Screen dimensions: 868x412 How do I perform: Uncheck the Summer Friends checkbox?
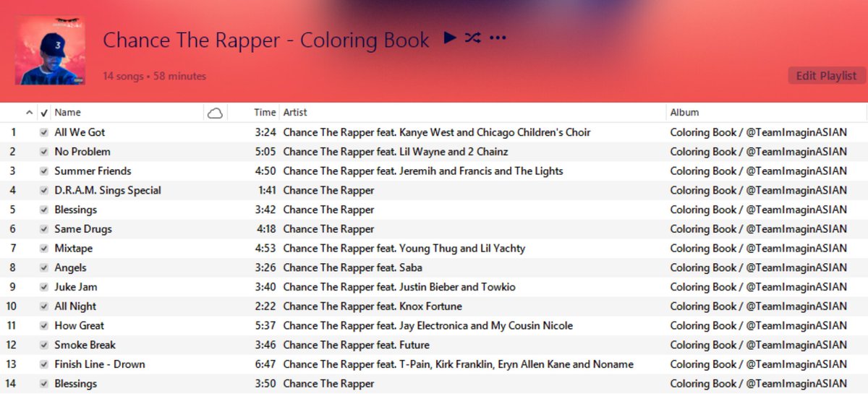pos(44,171)
